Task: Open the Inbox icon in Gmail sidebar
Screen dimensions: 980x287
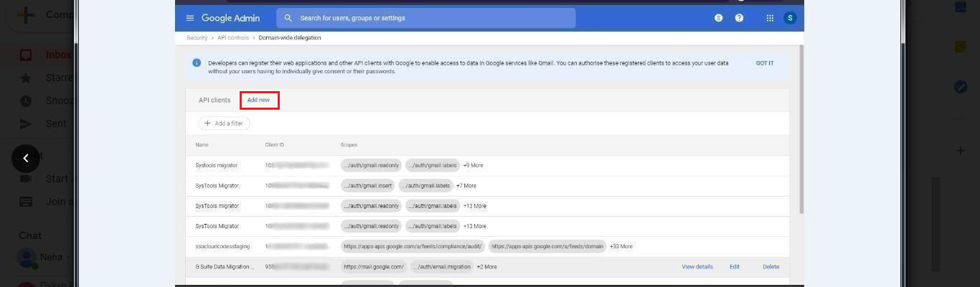Action: pos(26,55)
